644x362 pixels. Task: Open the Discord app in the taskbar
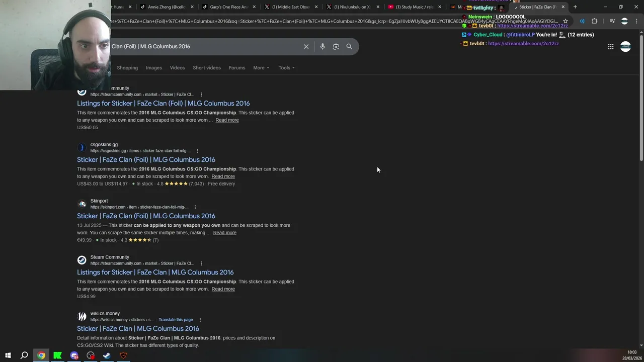click(74, 355)
